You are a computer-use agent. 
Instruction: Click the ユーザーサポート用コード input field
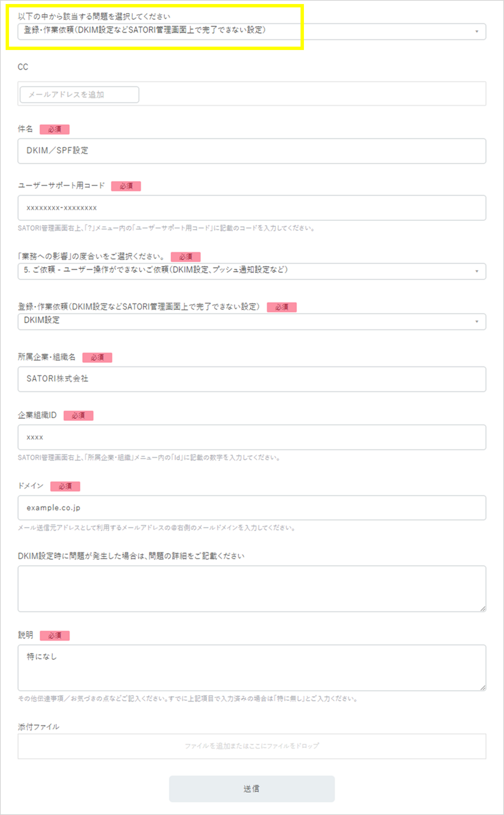[x=251, y=208]
